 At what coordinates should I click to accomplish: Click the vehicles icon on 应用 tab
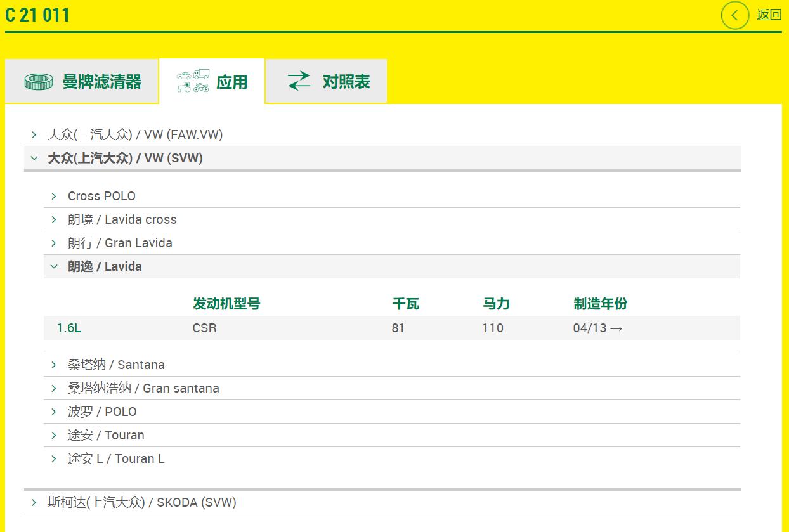pyautogui.click(x=193, y=81)
